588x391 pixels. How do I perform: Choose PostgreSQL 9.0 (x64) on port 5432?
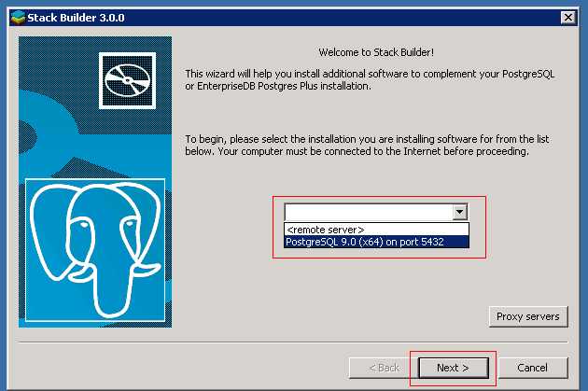pyautogui.click(x=376, y=242)
